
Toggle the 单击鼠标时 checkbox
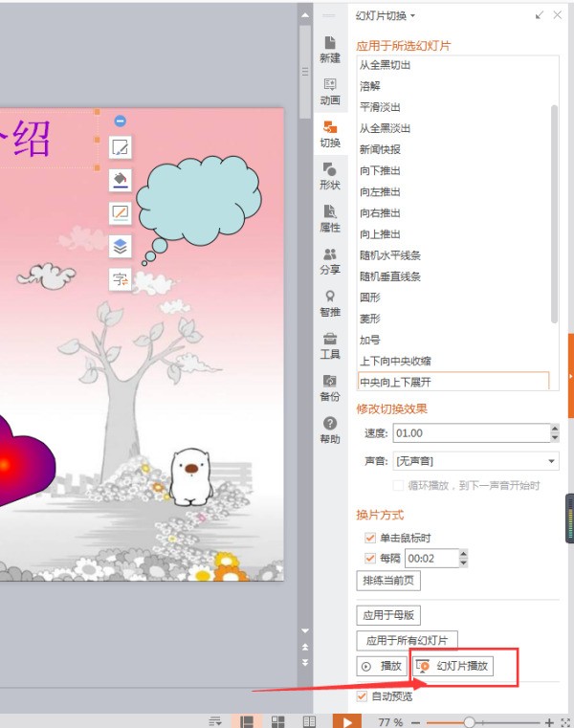370,538
